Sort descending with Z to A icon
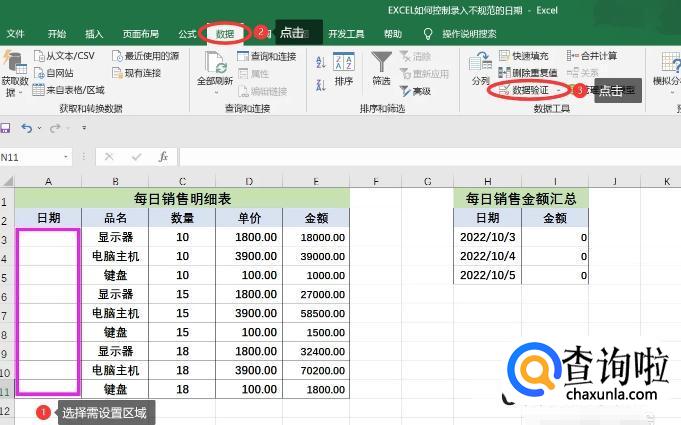The height and width of the screenshot is (425, 681). click(321, 85)
